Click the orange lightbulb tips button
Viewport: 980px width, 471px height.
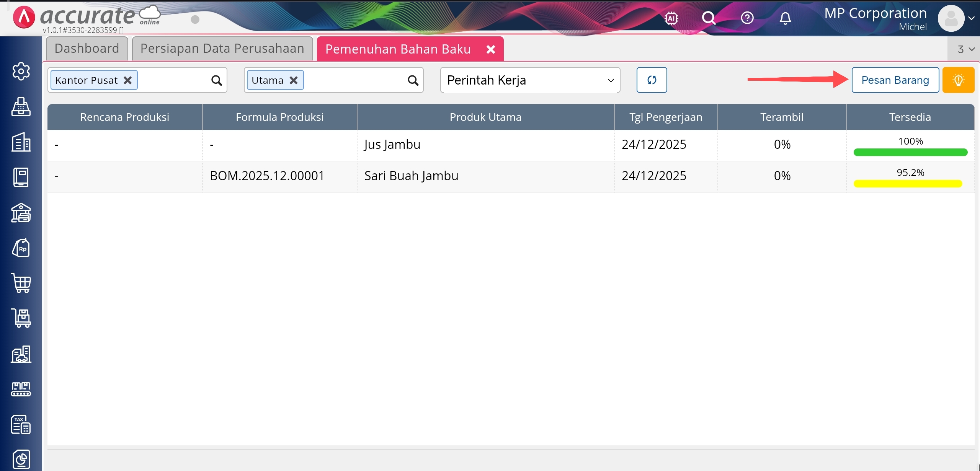pyautogui.click(x=958, y=80)
